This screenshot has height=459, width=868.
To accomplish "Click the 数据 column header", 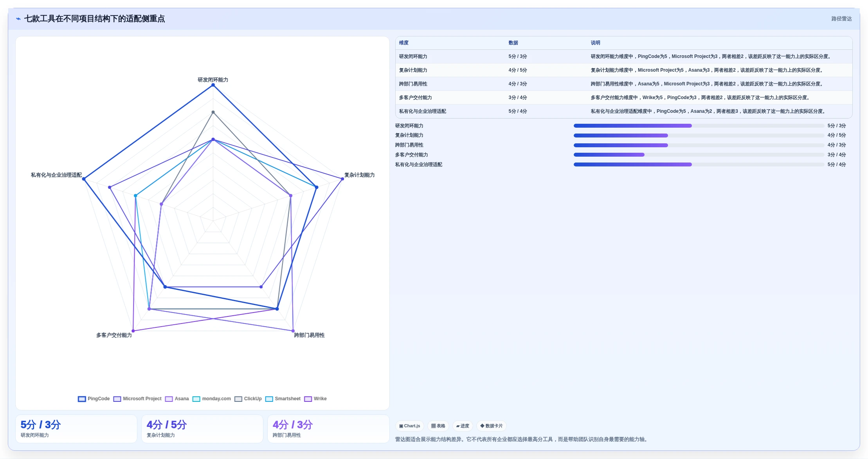I will click(513, 43).
